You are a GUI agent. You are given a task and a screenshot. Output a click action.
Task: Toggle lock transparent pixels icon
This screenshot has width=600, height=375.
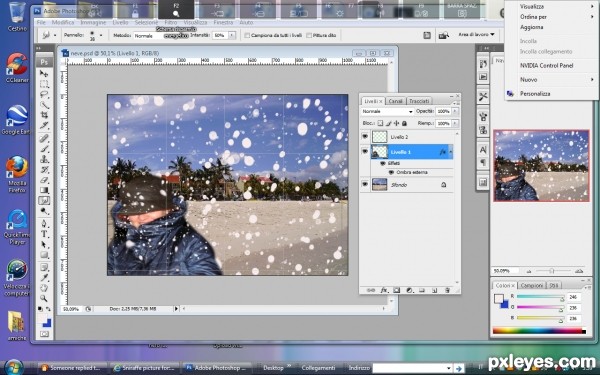point(380,123)
